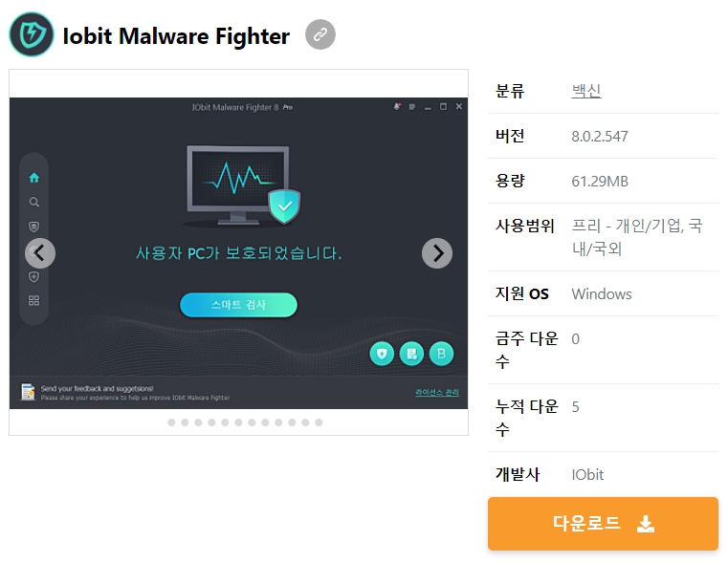Click the feedback note icon at bottom
This screenshot has height=563, width=728.
point(28,392)
